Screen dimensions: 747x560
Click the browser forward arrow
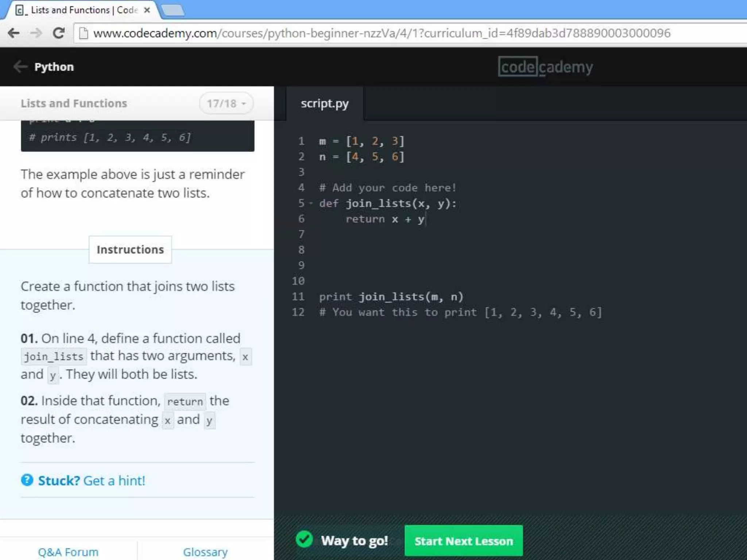36,33
